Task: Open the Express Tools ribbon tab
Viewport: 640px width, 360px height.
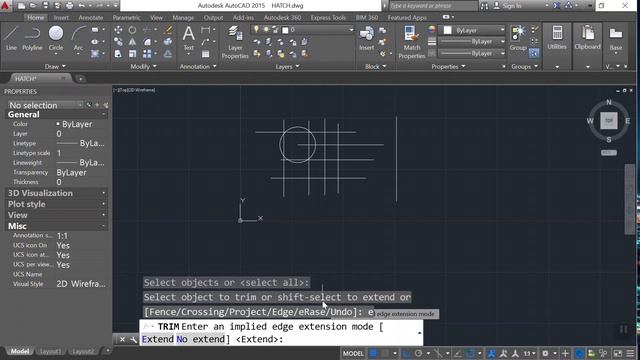Action: (328, 18)
